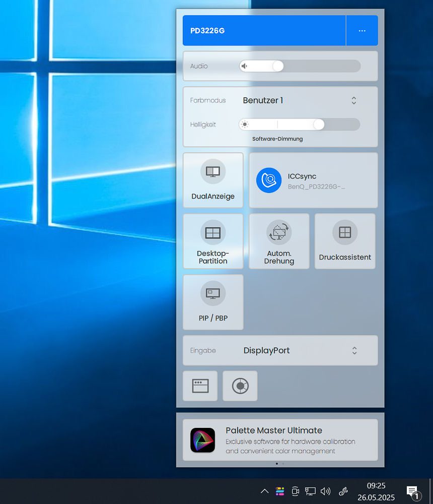This screenshot has width=433, height=504.
Task: Open the Meet Now tray icon
Action: click(295, 491)
